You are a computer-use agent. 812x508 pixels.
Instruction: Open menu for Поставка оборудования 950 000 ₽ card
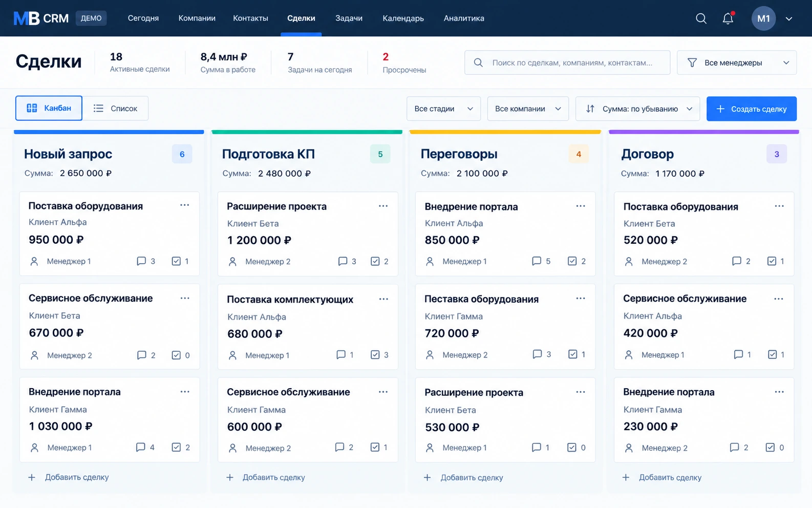(185, 205)
